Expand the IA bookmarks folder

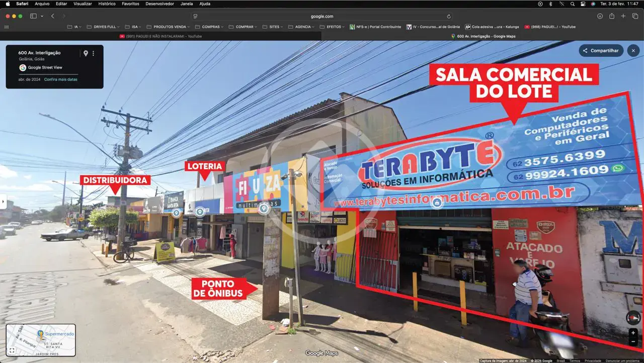coord(75,27)
